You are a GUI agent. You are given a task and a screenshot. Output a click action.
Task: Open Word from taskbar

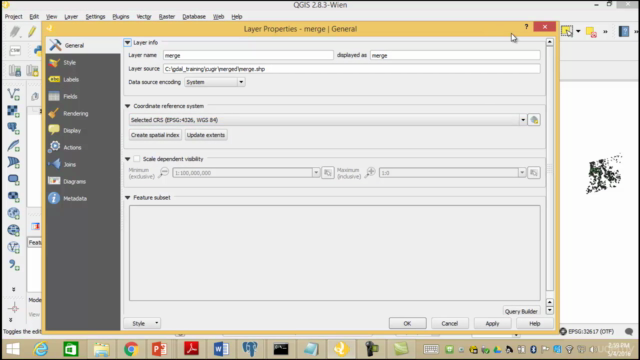coord(221,349)
